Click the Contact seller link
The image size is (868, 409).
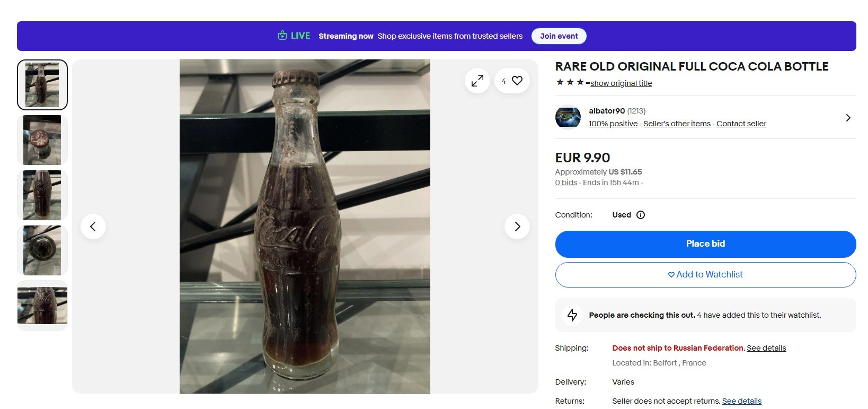click(x=741, y=124)
